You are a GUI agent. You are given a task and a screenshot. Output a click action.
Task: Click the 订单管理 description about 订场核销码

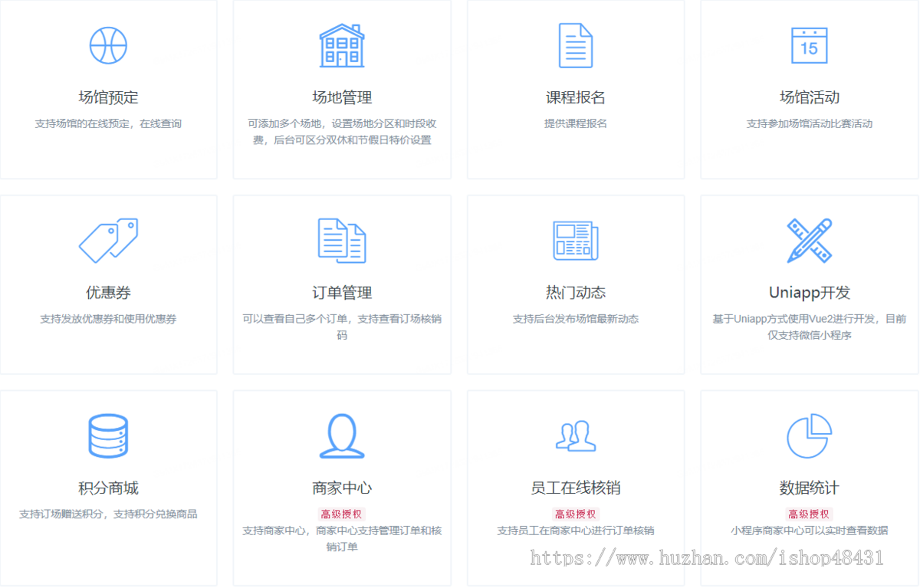click(x=342, y=327)
